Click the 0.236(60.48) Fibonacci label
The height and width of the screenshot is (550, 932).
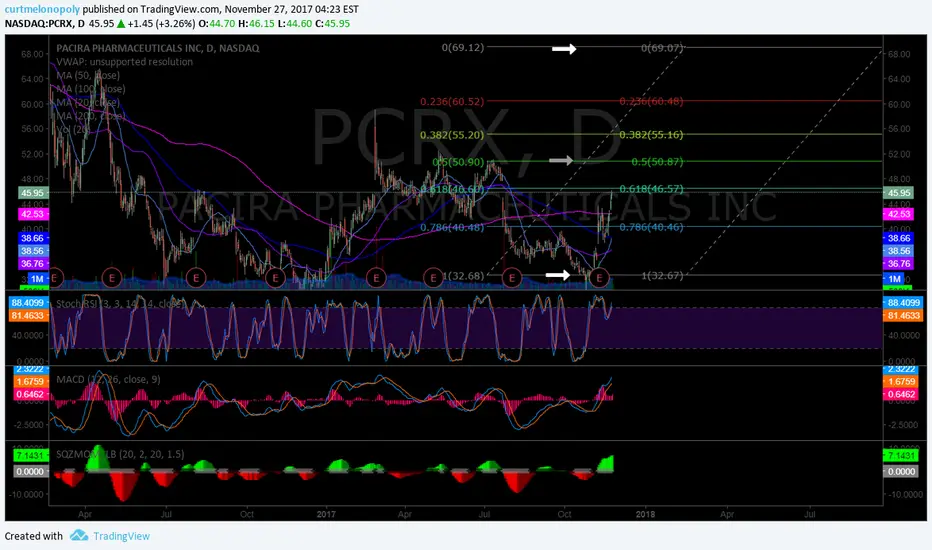tap(651, 102)
